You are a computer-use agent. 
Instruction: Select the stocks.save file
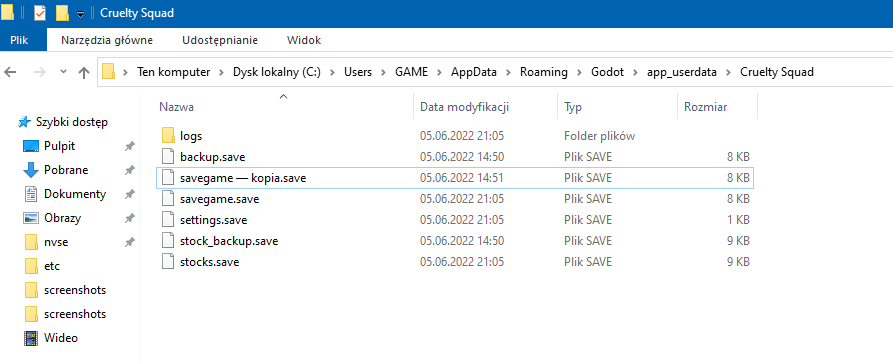click(209, 262)
